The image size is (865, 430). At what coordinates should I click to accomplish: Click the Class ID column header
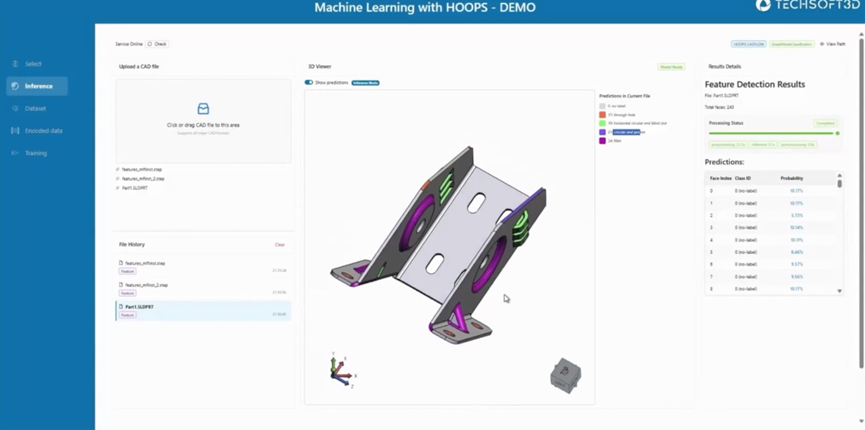(743, 178)
